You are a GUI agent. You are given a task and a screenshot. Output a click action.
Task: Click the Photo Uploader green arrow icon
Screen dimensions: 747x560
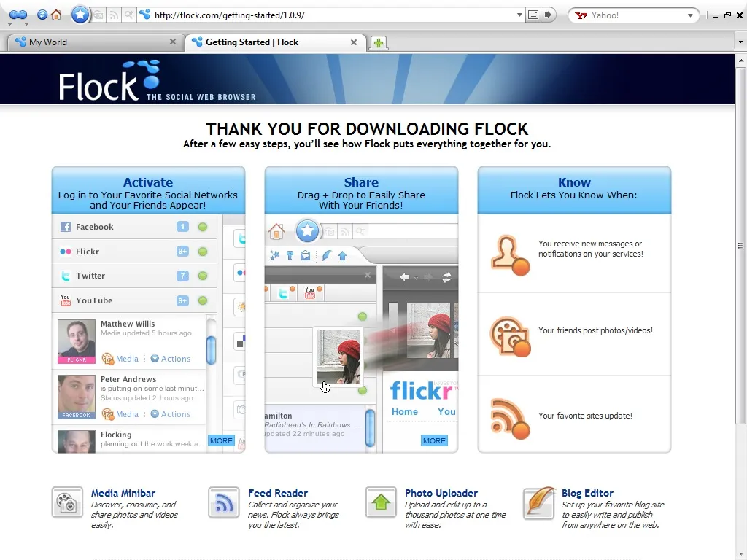click(x=380, y=503)
